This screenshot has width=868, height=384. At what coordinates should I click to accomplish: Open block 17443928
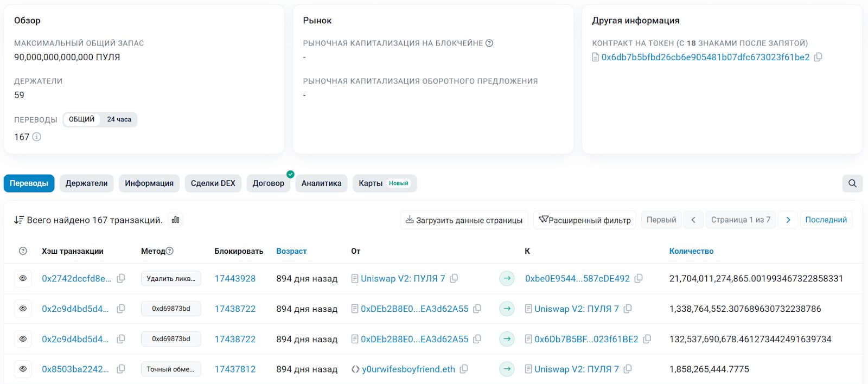pyautogui.click(x=235, y=278)
